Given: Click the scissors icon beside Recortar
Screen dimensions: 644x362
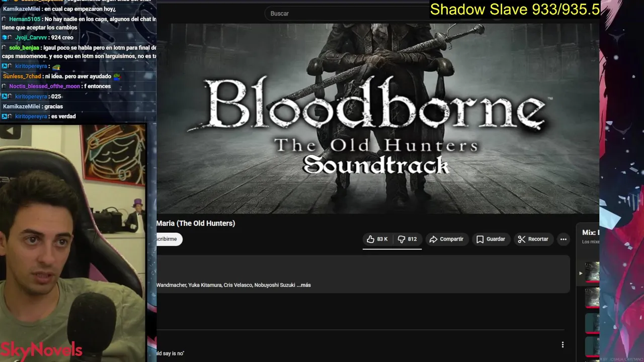Looking at the screenshot, I should coord(522,239).
